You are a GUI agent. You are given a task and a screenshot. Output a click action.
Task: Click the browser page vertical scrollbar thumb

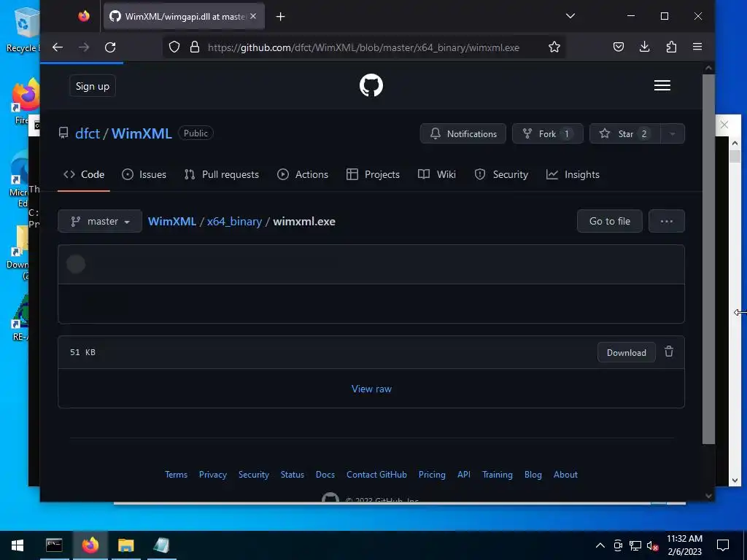click(x=708, y=259)
